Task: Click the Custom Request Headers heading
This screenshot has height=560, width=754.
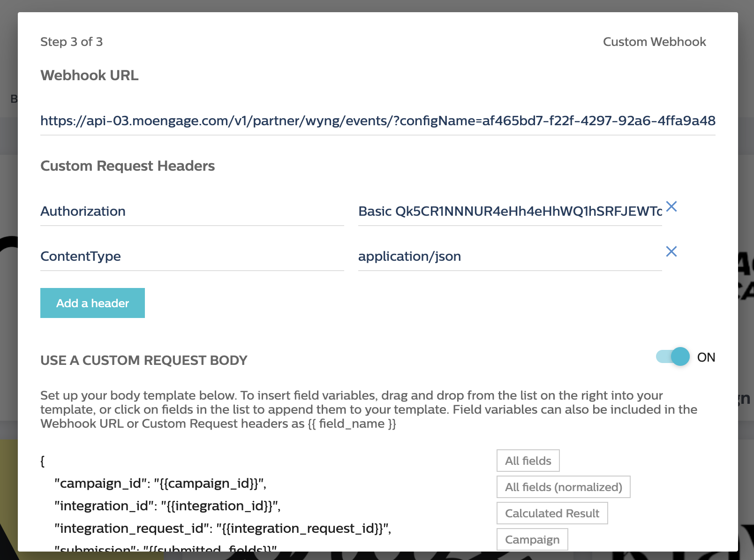Action: point(128,166)
